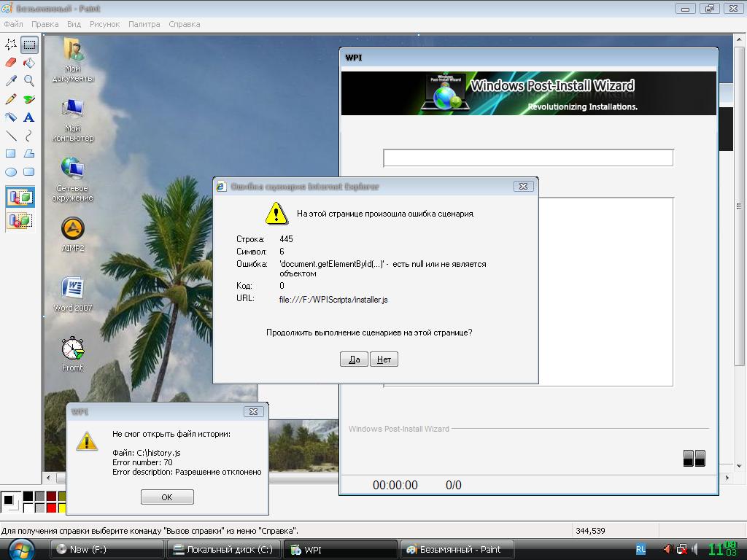Viewport: 747px width, 560px height.
Task: Click the RU language indicator in tray
Action: (x=640, y=549)
